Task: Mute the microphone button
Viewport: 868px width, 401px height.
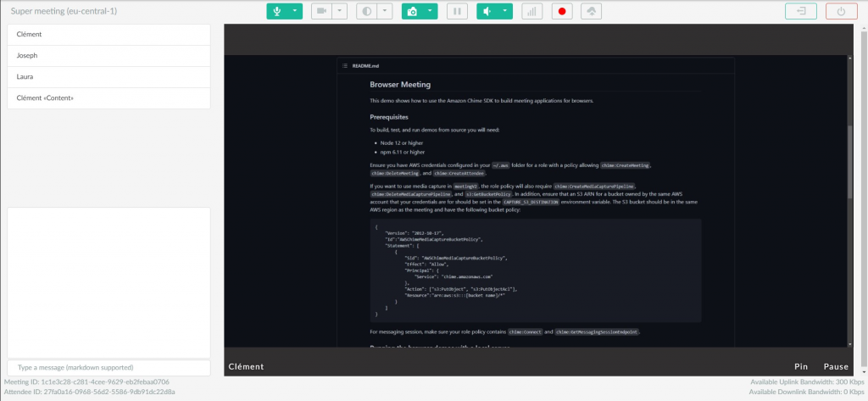Action: tap(276, 11)
